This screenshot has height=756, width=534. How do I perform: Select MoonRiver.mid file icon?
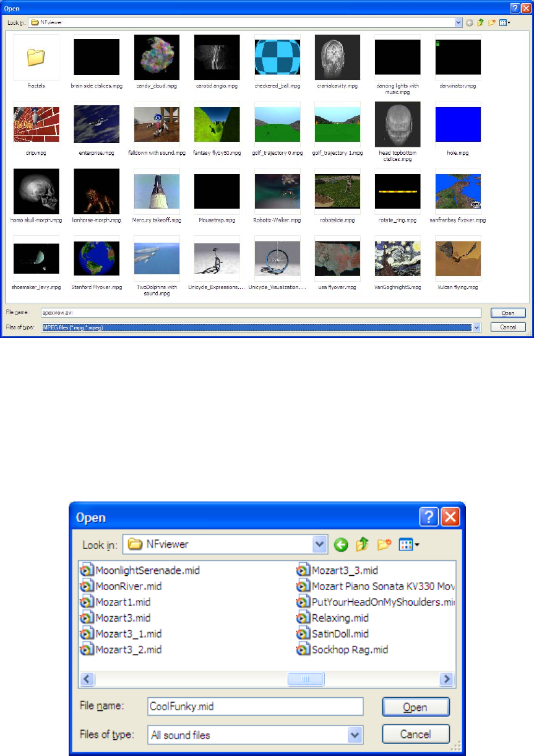pyautogui.click(x=86, y=586)
